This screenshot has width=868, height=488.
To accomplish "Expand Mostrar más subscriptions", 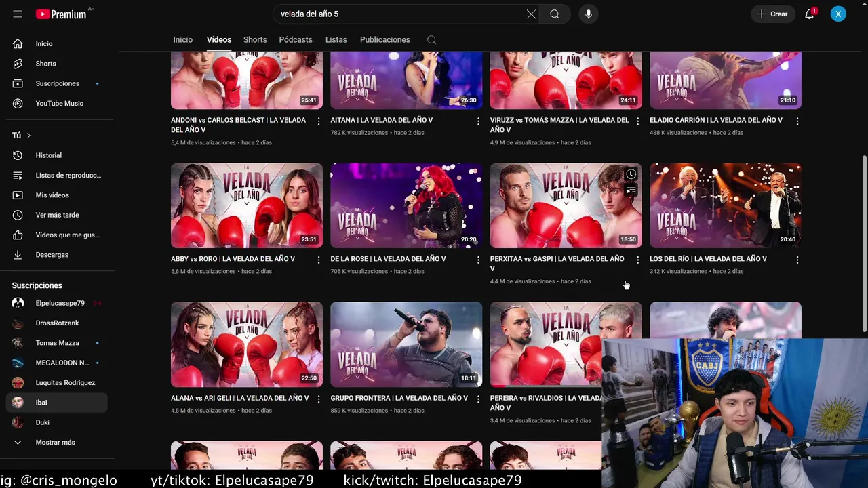I will [57, 442].
